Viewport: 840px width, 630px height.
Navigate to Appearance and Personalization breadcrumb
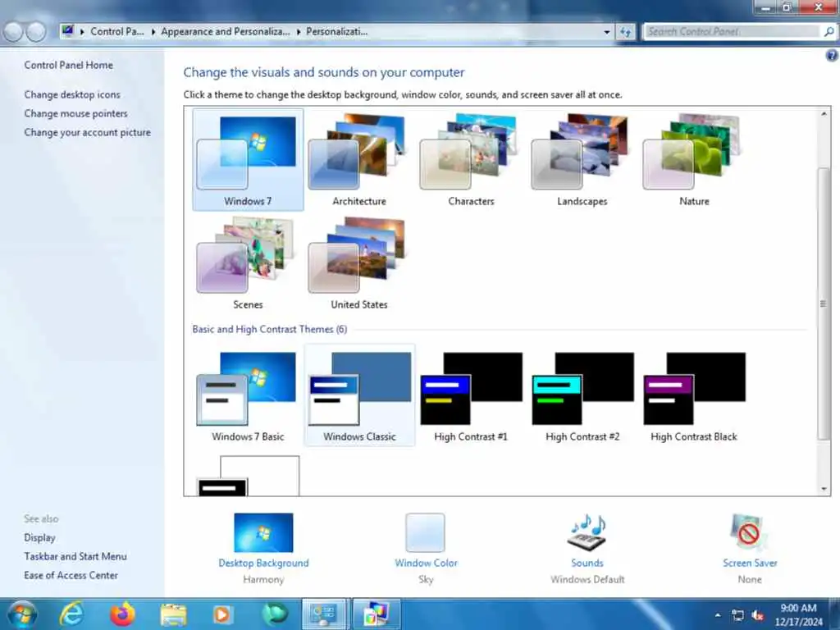225,32
